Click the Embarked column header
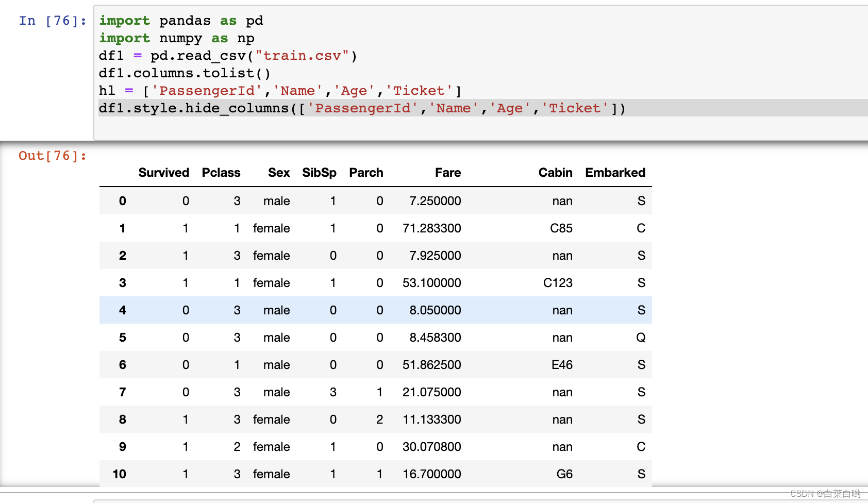This screenshot has width=868, height=503. (x=615, y=173)
